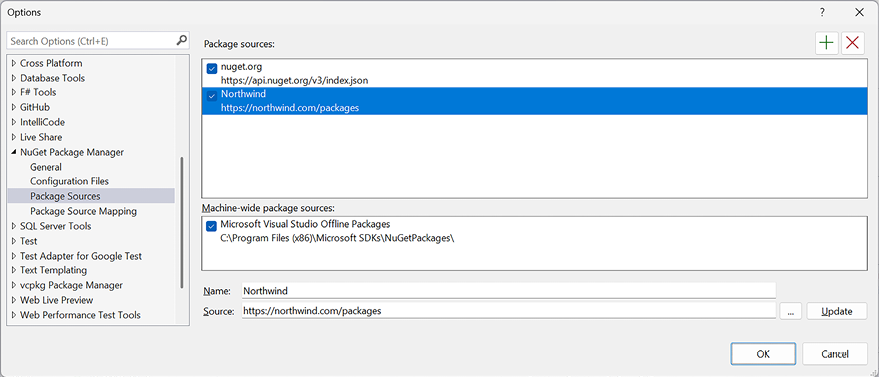Remove selected package source with red X

pos(853,43)
